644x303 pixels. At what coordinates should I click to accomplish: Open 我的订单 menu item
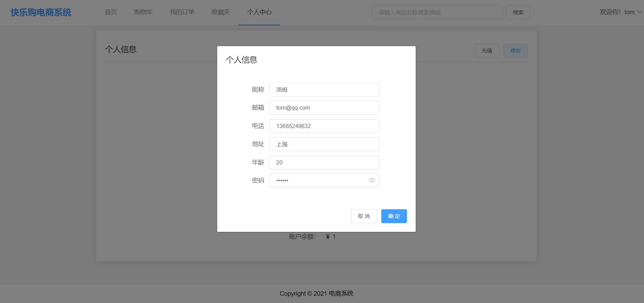point(182,12)
